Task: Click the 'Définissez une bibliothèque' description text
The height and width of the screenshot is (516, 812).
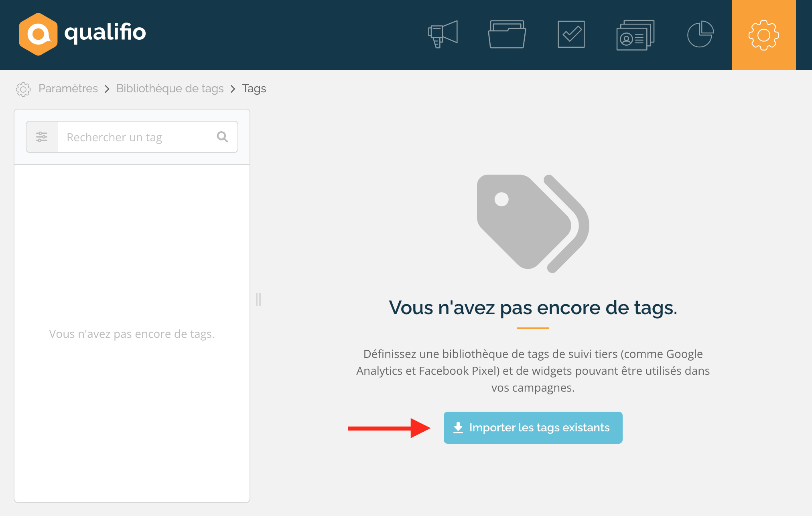Action: (x=533, y=371)
